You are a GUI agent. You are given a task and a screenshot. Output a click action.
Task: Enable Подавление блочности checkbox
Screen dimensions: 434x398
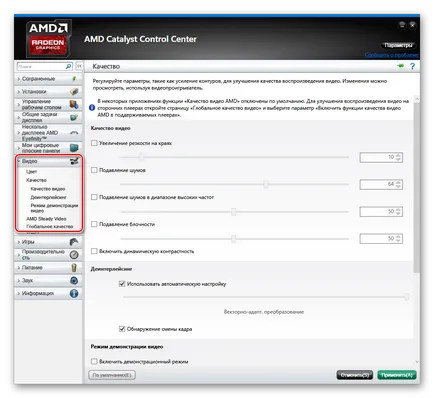(94, 224)
